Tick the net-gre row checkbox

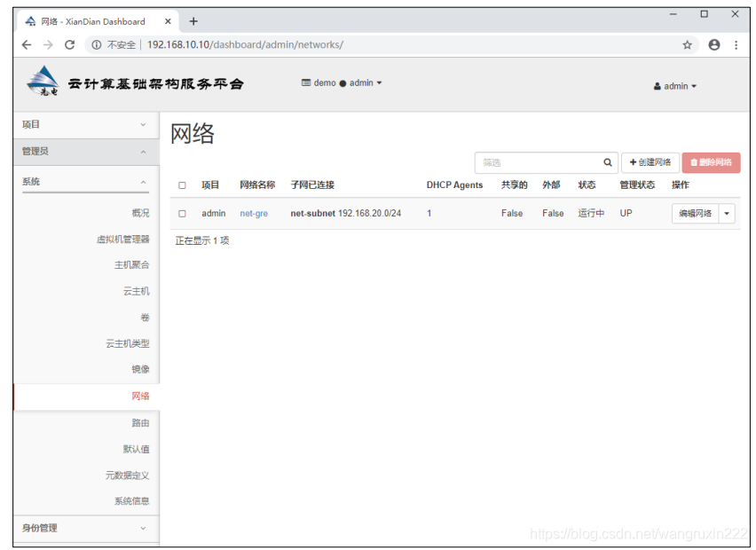pyautogui.click(x=182, y=214)
